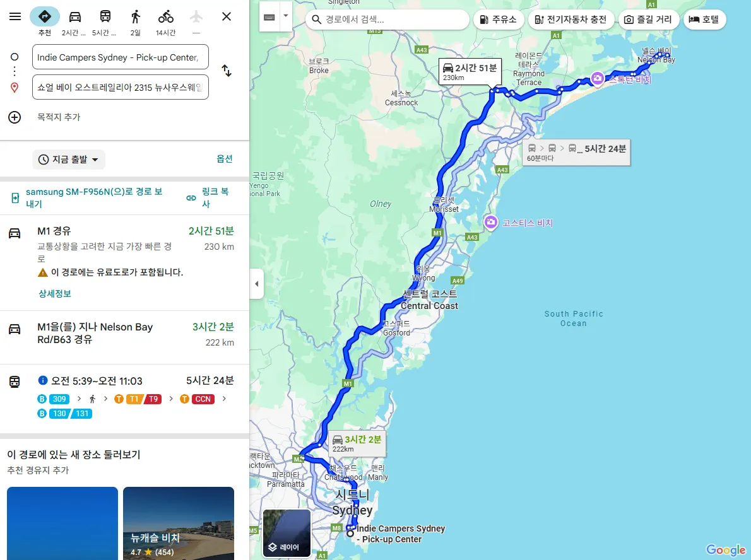Toggle the keyboard input tool button
The width and height of the screenshot is (751, 560).
[269, 17]
